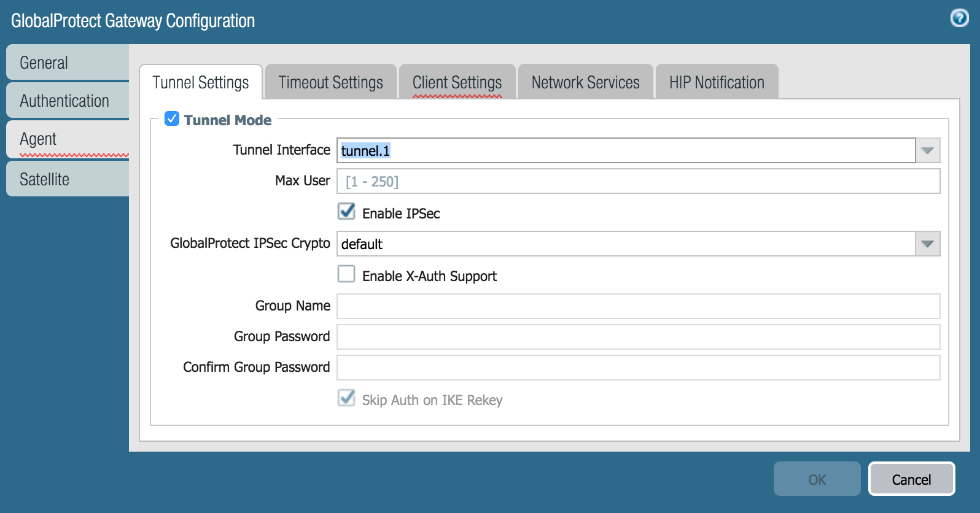980x513 pixels.
Task: Select the HIP Notification tab
Action: tap(717, 82)
